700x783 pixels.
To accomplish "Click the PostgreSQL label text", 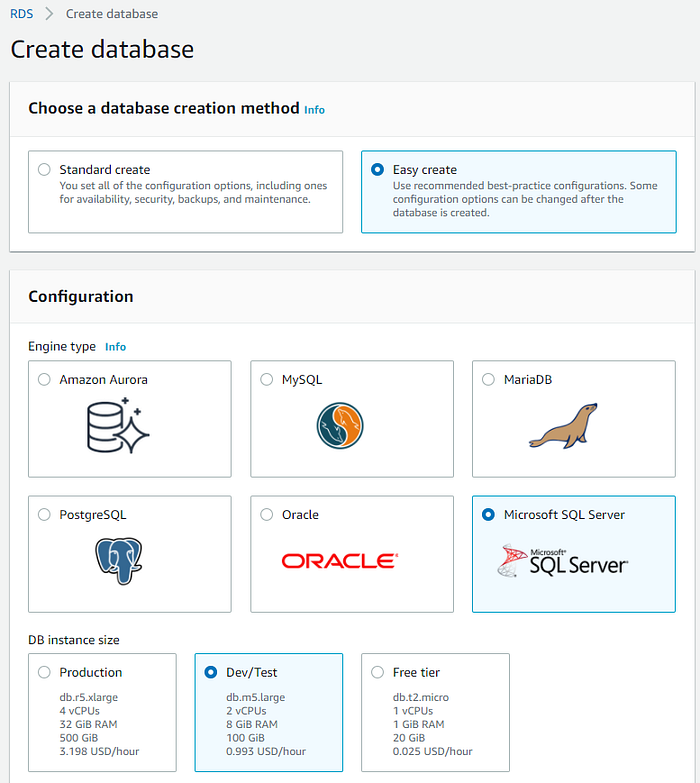I will 93,515.
